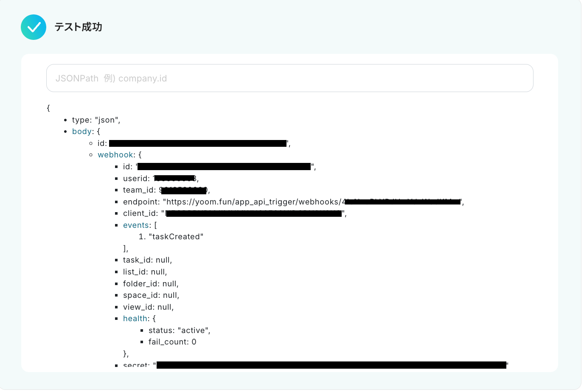The width and height of the screenshot is (584, 392).
Task: Collapse the webhook JSON node
Action: coord(115,155)
